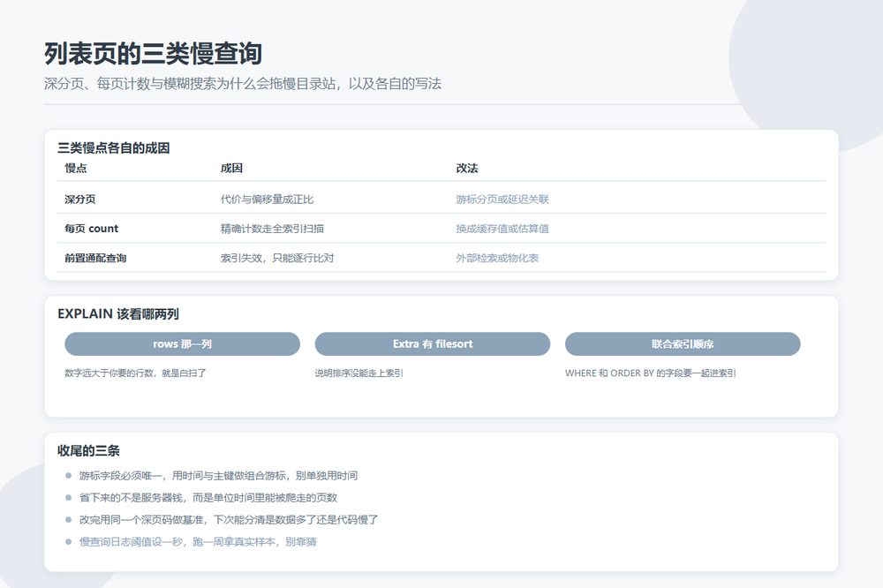Click the heading '收尾的三条'
The image size is (883, 588).
88,450
